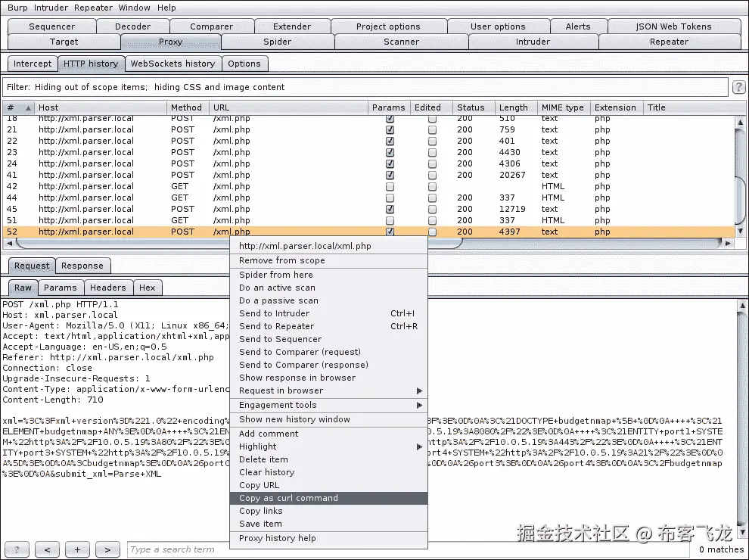Focus the 'Type a search term' field
Image resolution: width=749 pixels, height=560 pixels.
[x=409, y=549]
